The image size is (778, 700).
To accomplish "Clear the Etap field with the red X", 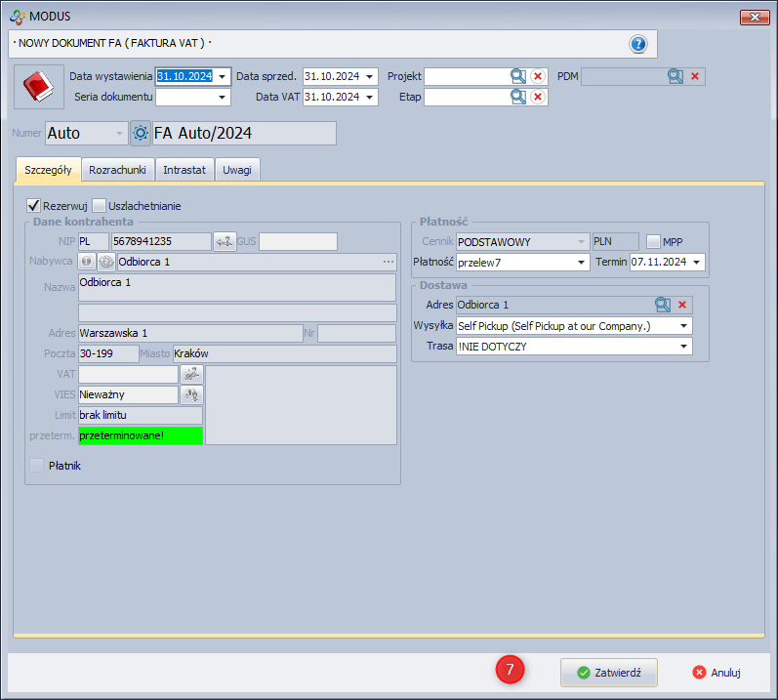I will coord(538,97).
